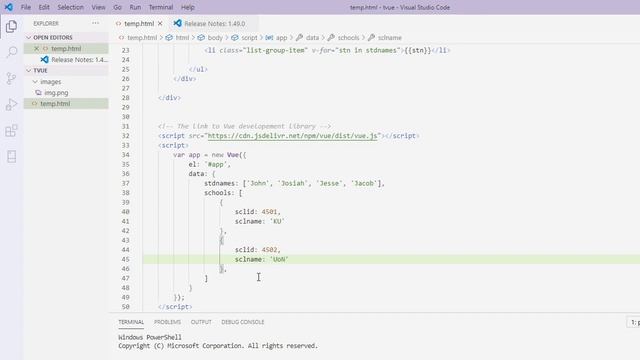Click the list-group-item li code line

pyautogui.click(x=327, y=50)
